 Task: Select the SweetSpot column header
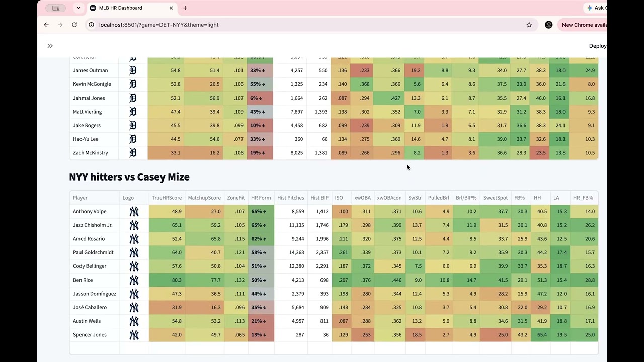(495, 198)
